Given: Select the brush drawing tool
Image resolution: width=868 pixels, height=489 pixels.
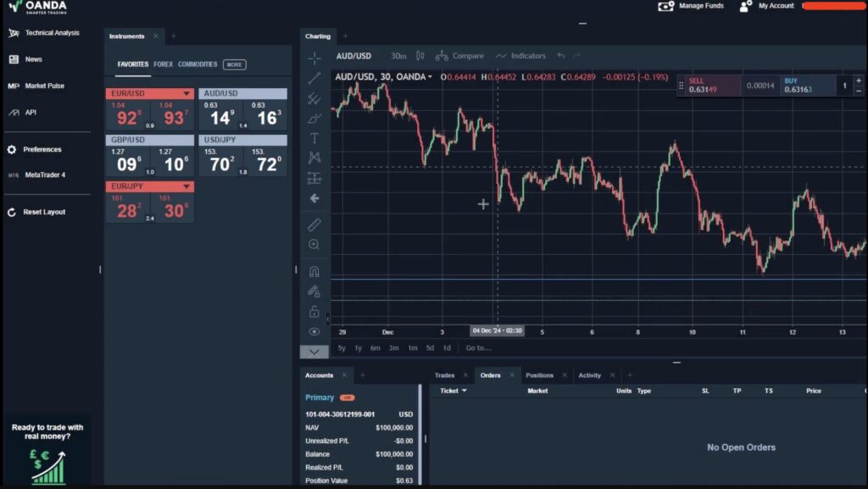Looking at the screenshot, I should coord(314,119).
